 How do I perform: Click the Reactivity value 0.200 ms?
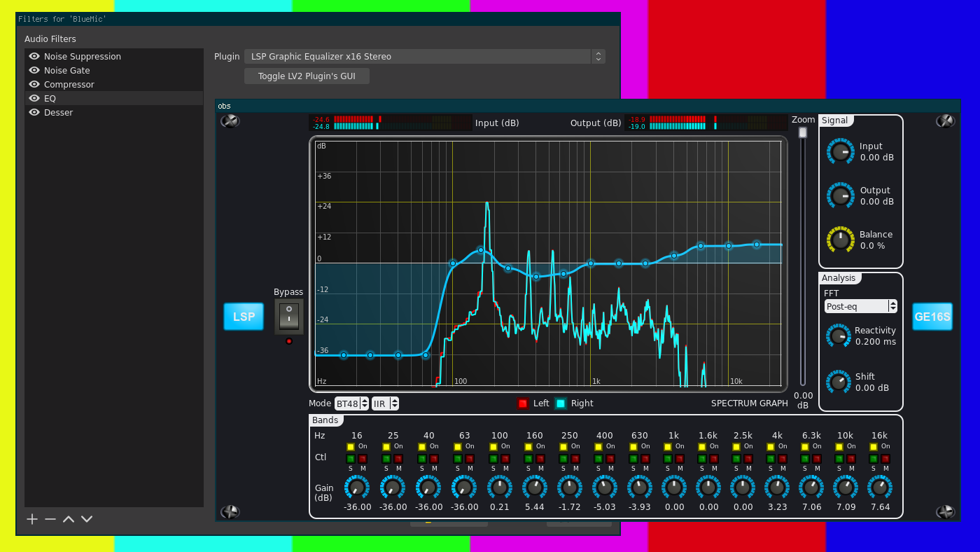point(876,342)
